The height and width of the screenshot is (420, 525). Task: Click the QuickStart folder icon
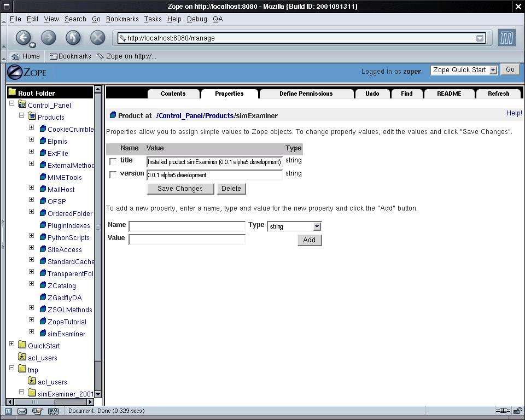22,345
